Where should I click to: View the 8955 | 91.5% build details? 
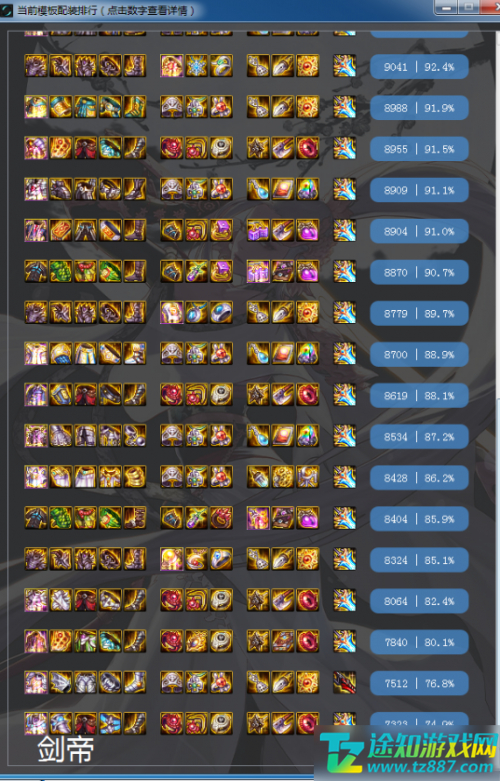click(x=419, y=149)
